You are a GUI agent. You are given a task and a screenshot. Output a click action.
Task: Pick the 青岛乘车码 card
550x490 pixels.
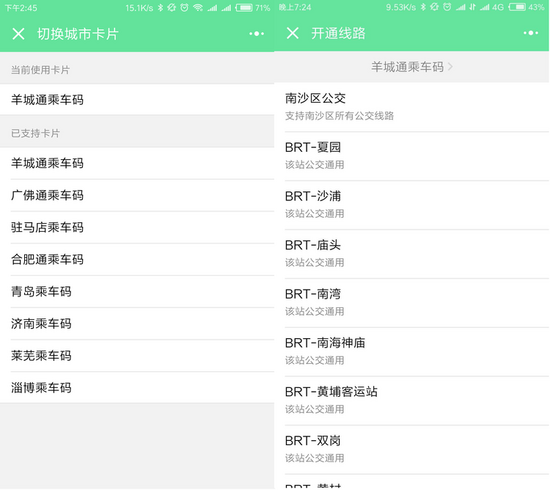[137, 292]
